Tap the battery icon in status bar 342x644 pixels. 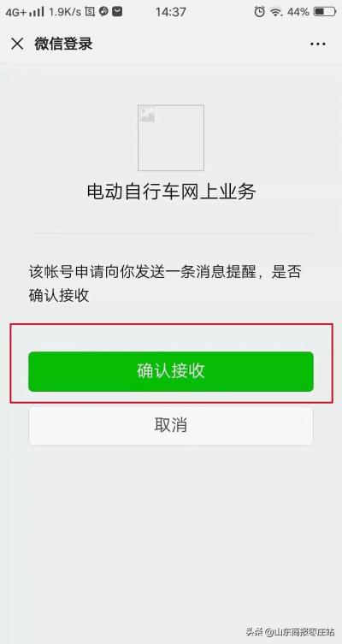pos(325,12)
